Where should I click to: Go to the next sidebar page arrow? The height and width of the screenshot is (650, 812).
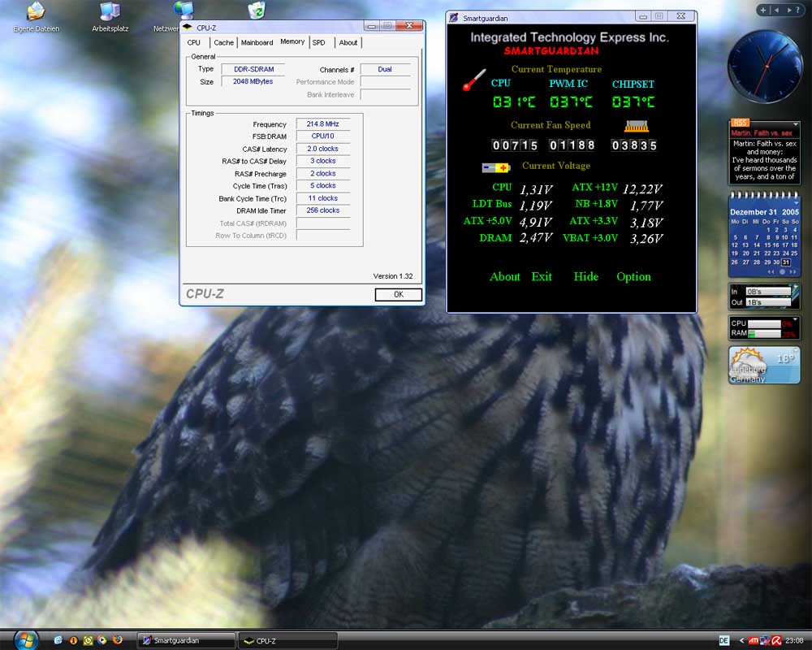788,10
